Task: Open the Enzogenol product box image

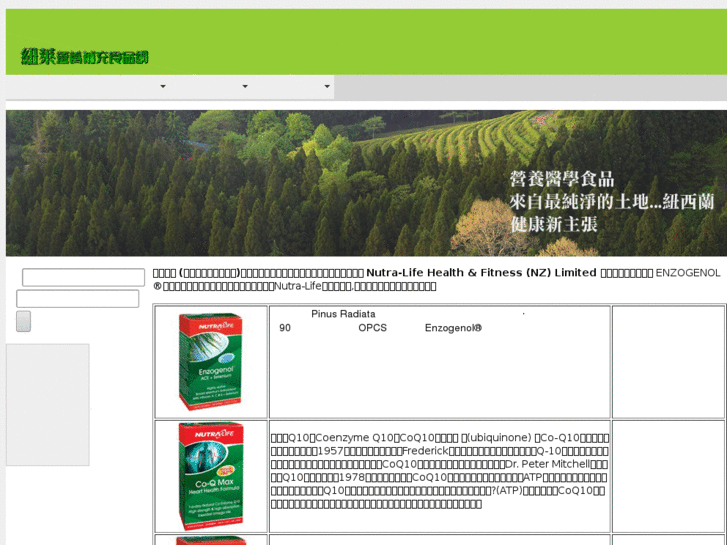Action: pyautogui.click(x=211, y=361)
